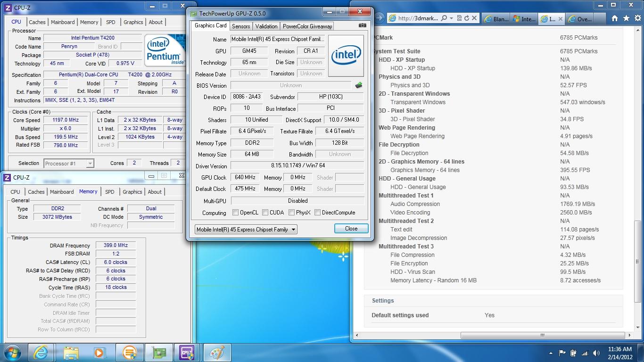Open the Mainboard tab in top CPU-Z window

[63, 22]
